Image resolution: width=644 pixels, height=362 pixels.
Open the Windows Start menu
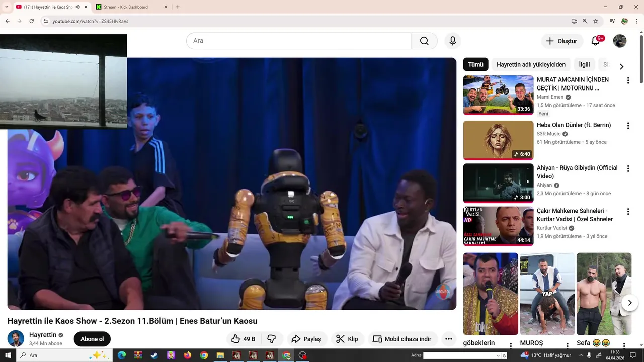pos(8,355)
